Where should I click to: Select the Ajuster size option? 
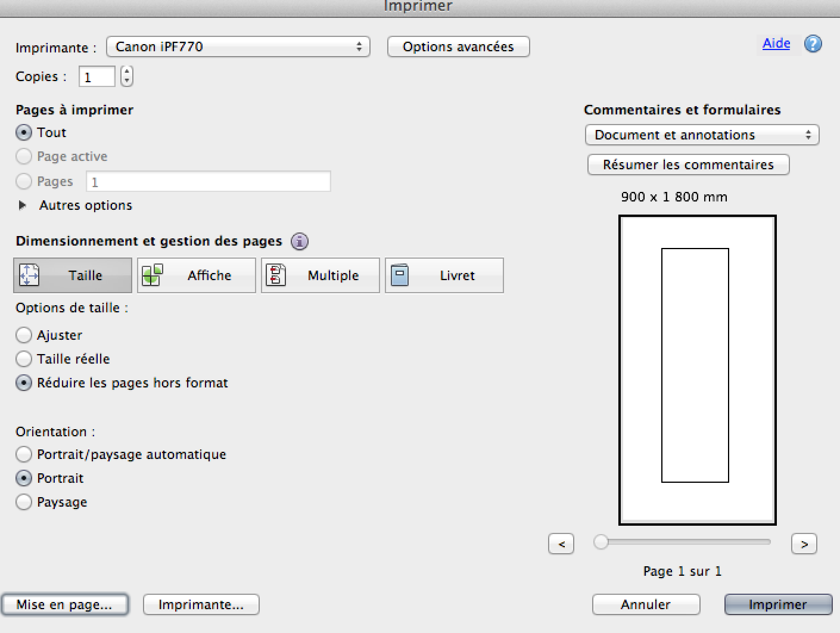(x=24, y=335)
